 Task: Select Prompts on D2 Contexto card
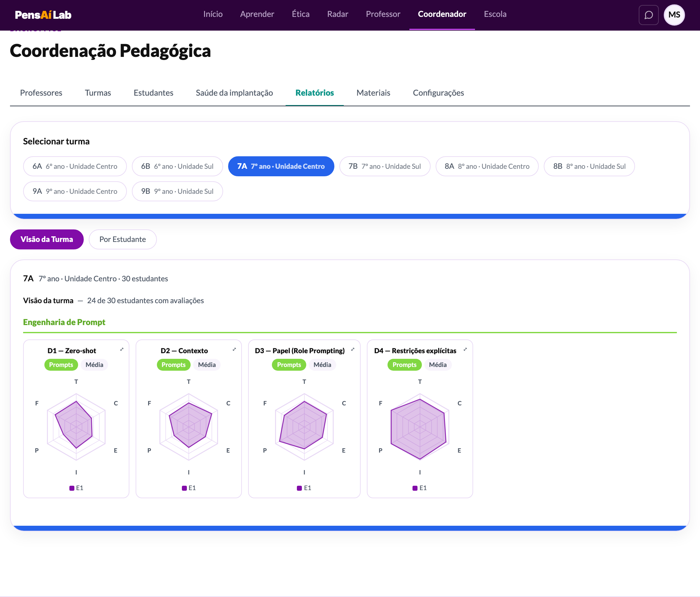coord(174,364)
